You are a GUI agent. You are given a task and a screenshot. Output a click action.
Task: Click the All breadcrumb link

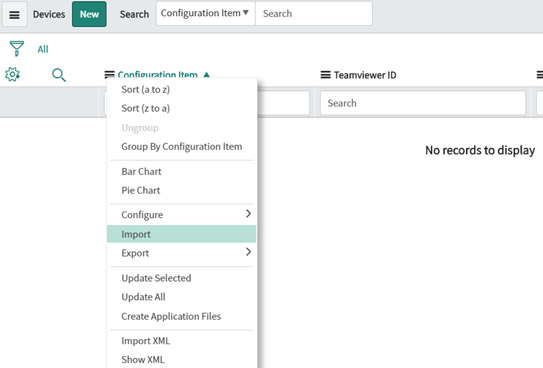pyautogui.click(x=43, y=49)
